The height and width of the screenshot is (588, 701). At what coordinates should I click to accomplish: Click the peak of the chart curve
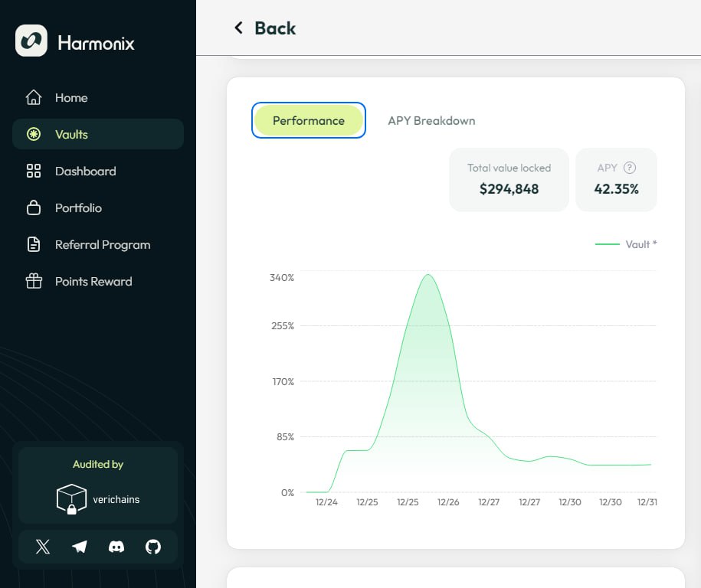pyautogui.click(x=427, y=274)
